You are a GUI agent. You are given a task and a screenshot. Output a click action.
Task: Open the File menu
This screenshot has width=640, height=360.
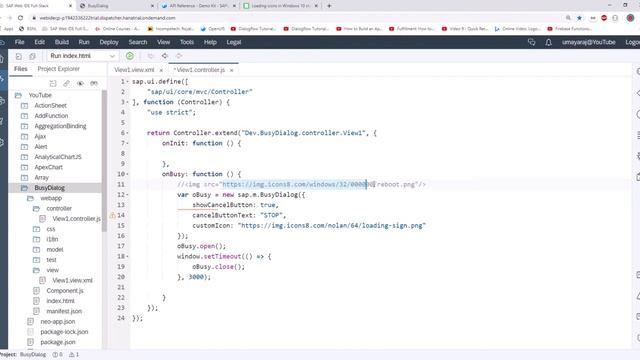click(19, 42)
